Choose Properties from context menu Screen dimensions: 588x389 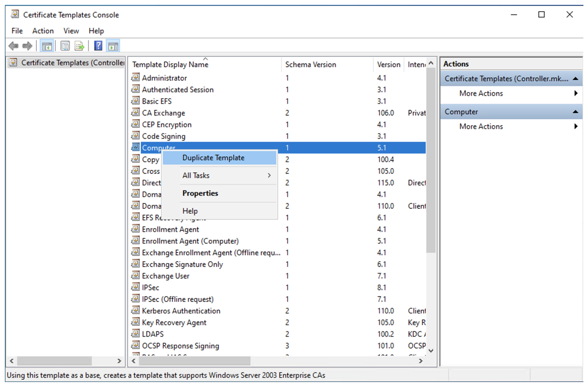click(x=220, y=193)
